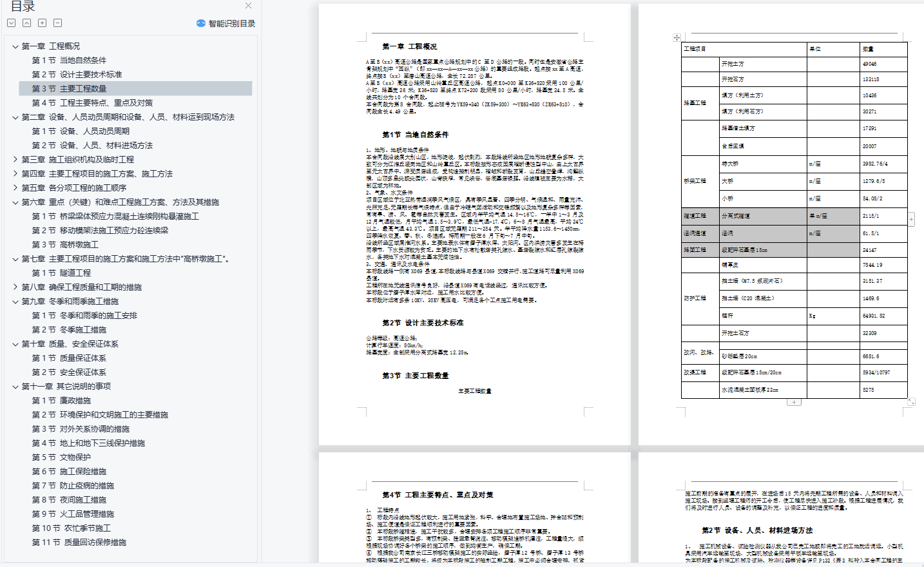Collapse the 第一章 工程概况 chapter
This screenshot has height=567, width=924.
(15, 46)
